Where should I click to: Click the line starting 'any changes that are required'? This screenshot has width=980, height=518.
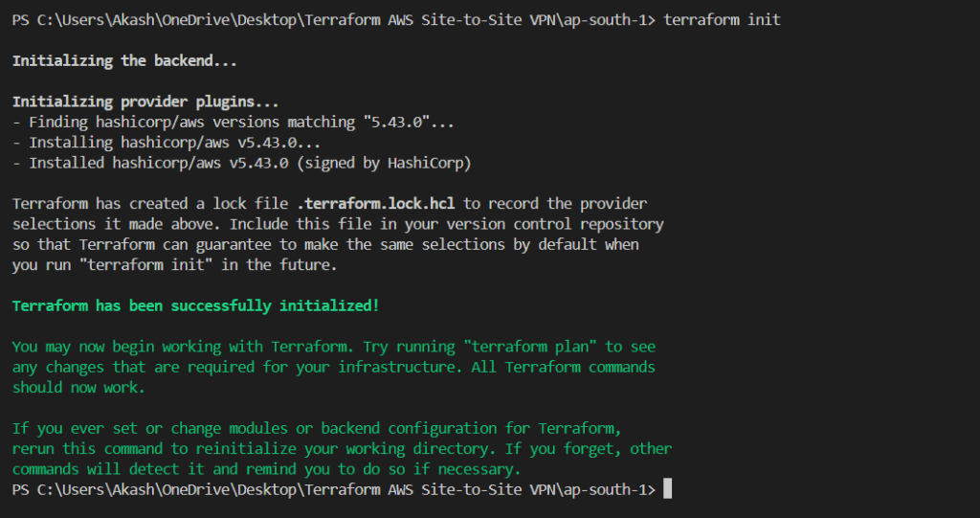click(x=334, y=367)
